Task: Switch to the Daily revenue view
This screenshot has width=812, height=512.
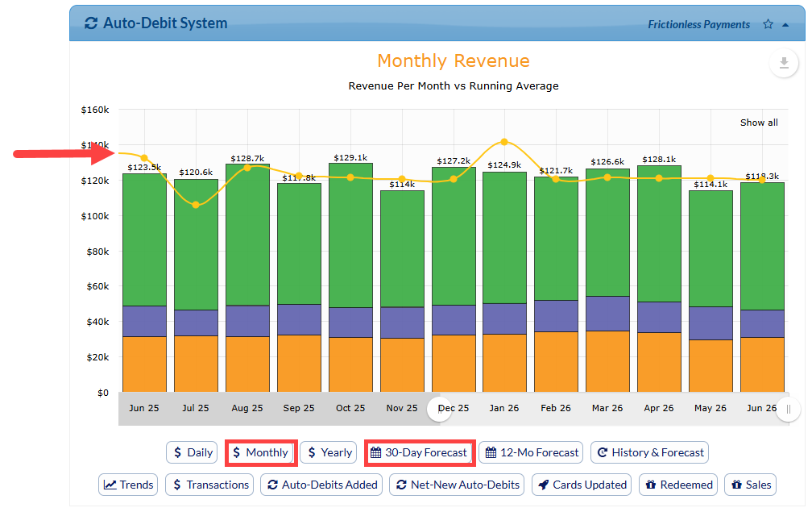Action: [x=192, y=452]
